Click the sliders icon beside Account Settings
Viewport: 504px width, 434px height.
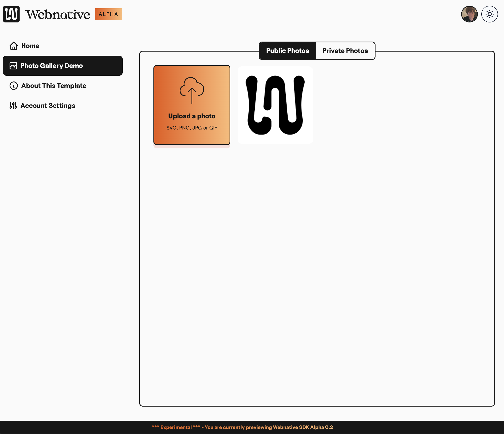click(14, 106)
